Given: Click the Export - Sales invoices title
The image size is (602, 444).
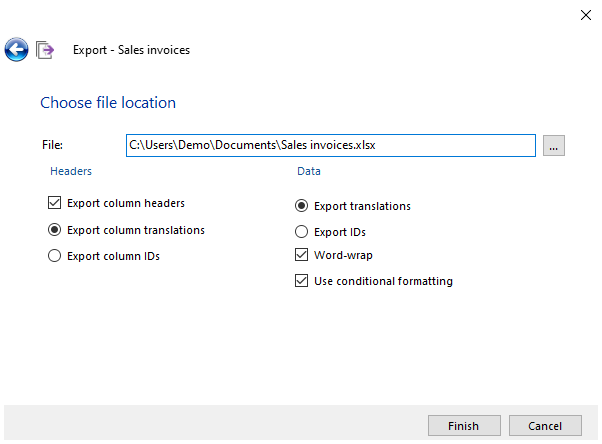Looking at the screenshot, I should click(x=131, y=50).
